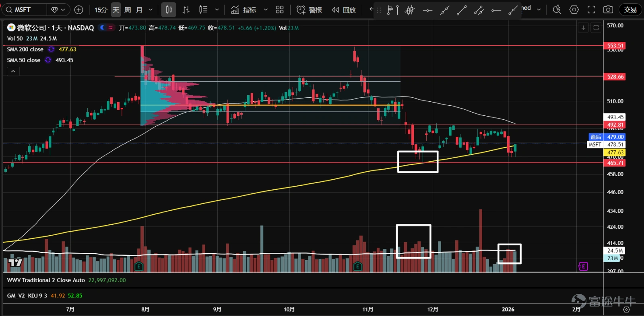The height and width of the screenshot is (316, 644).
Task: Select the candlestick chart type
Action: [169, 10]
